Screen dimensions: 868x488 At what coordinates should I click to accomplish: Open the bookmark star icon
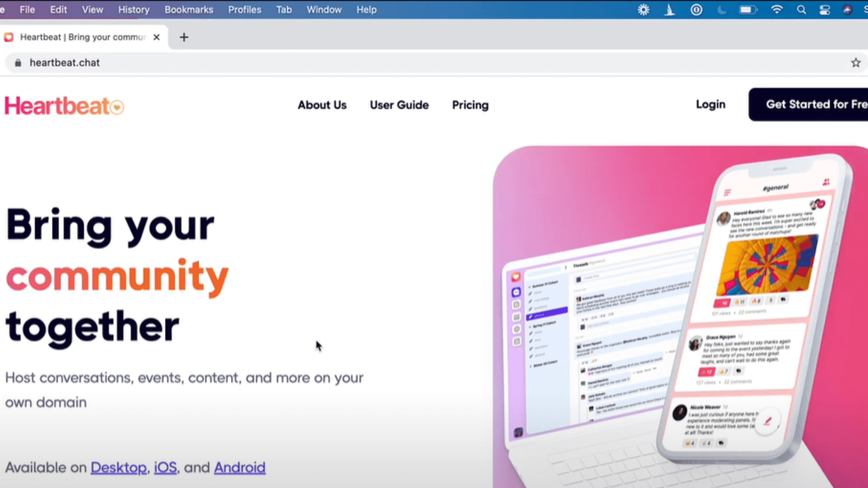coord(856,62)
